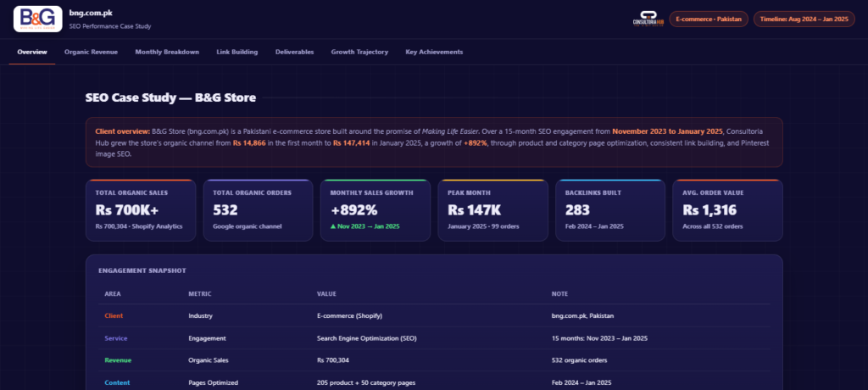This screenshot has width=868, height=390.
Task: Click the Backlinks Built 283 card
Action: [610, 210]
